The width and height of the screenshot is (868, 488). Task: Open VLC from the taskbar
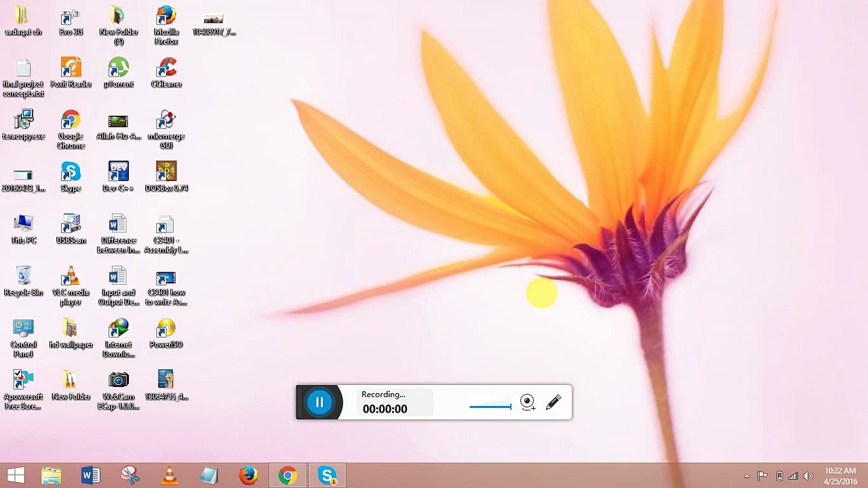pos(169,476)
